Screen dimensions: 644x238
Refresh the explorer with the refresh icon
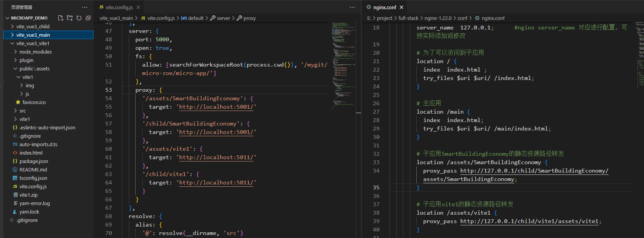click(x=79, y=18)
